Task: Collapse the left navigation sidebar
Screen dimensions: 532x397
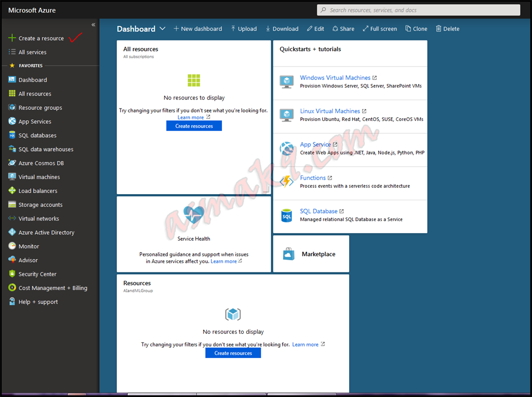Action: [94, 24]
